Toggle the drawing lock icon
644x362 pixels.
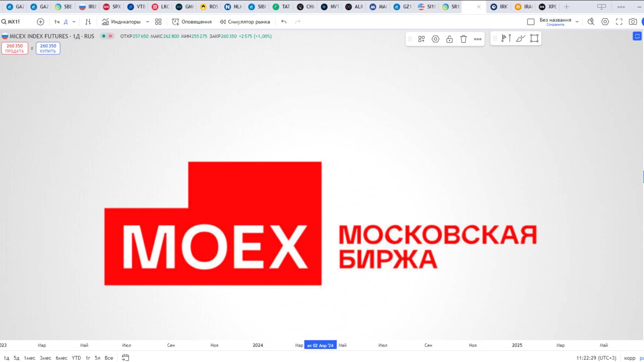[449, 39]
